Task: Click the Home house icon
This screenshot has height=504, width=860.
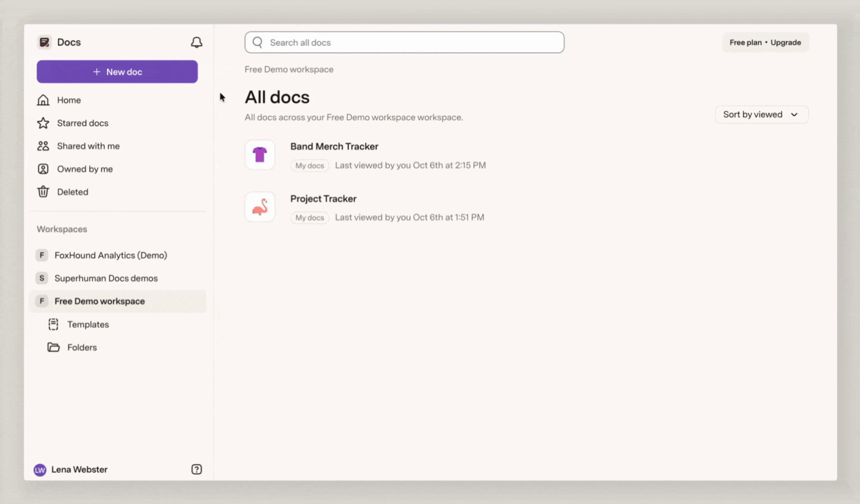Action: point(43,100)
